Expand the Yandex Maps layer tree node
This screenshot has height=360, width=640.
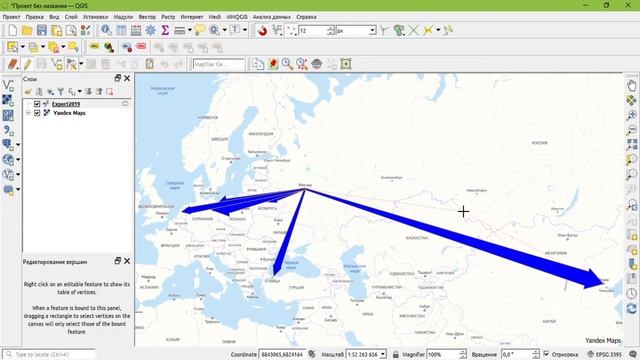click(x=28, y=113)
